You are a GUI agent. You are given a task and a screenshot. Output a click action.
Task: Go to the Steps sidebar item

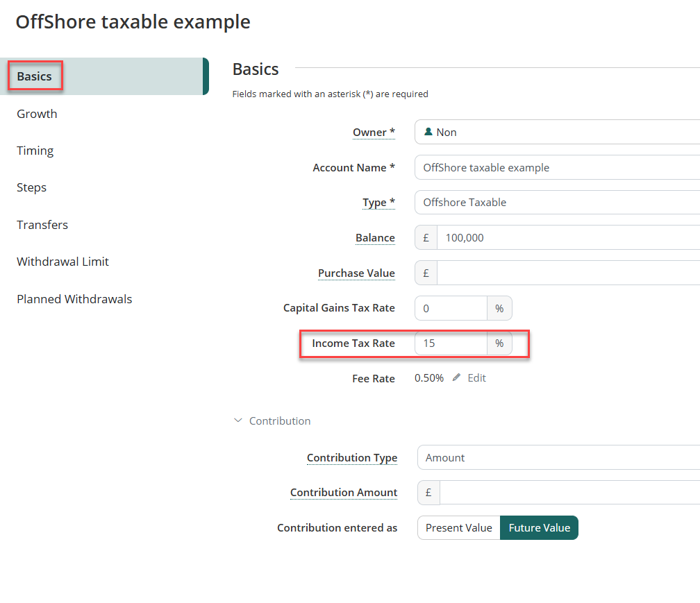click(x=32, y=187)
